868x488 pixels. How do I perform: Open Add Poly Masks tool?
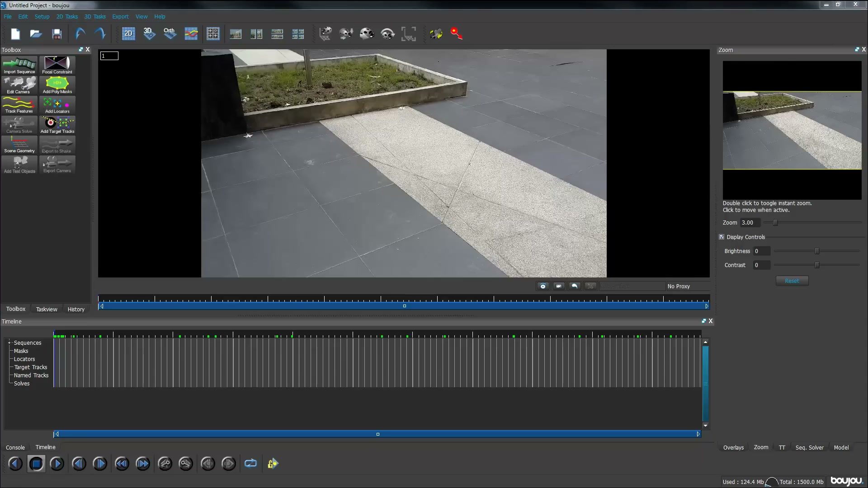[x=57, y=85]
